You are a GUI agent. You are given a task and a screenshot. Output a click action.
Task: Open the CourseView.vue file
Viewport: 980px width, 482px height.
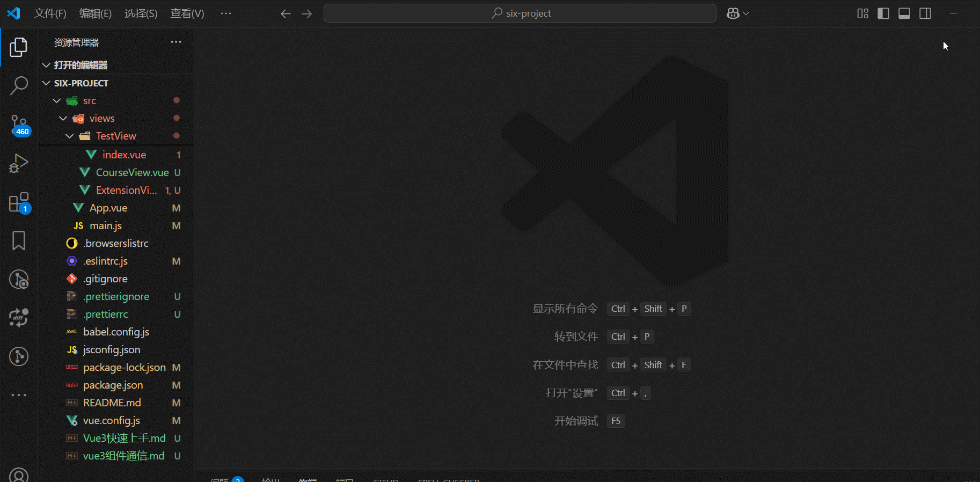[x=116, y=172]
